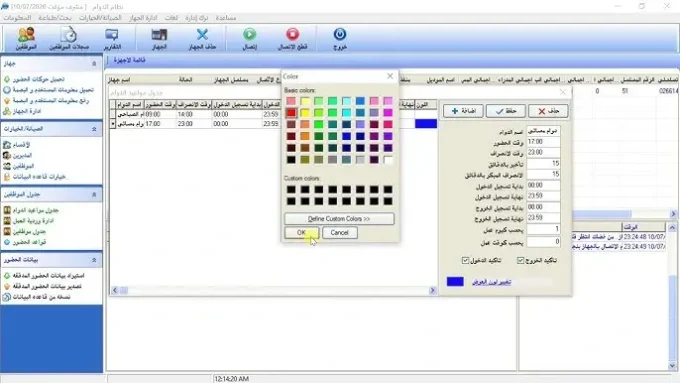Collapse the attendance data (بيانات الحضور) section
The image size is (680, 383).
coord(94,260)
